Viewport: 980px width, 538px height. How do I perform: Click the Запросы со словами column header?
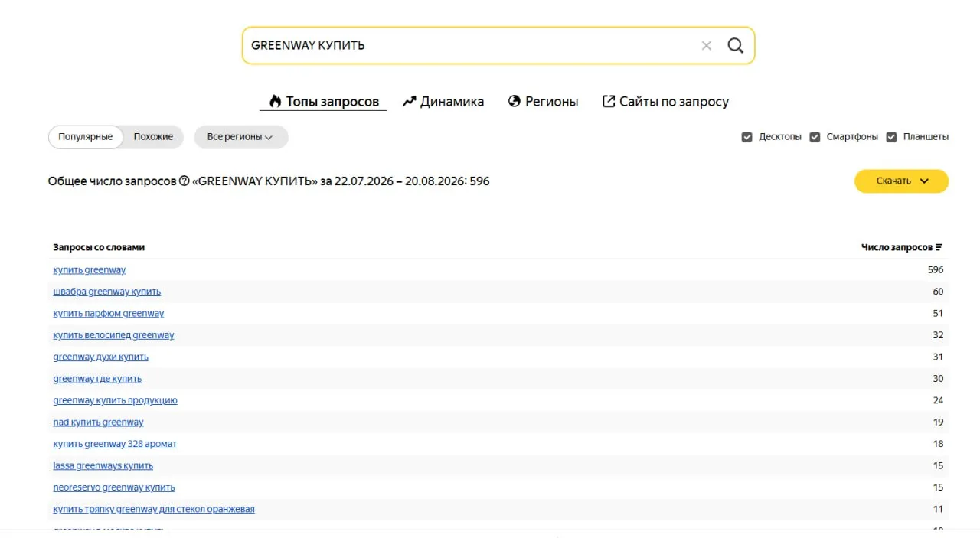click(x=99, y=247)
